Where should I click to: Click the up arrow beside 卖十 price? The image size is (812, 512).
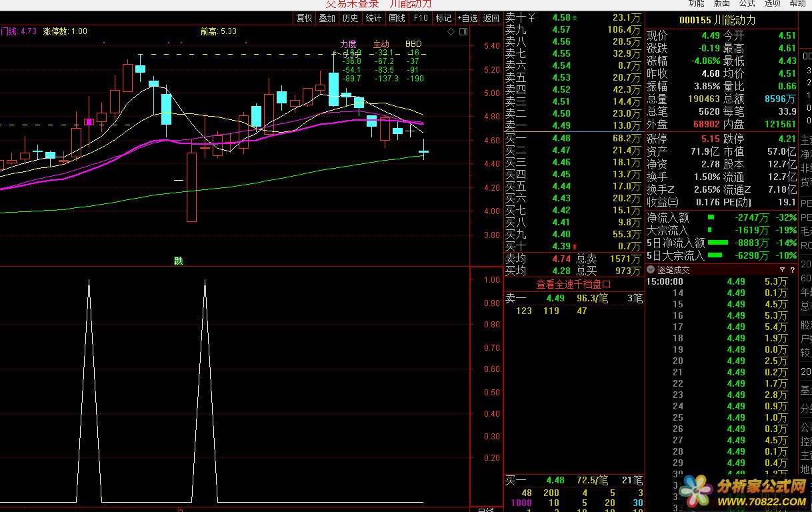click(x=575, y=18)
